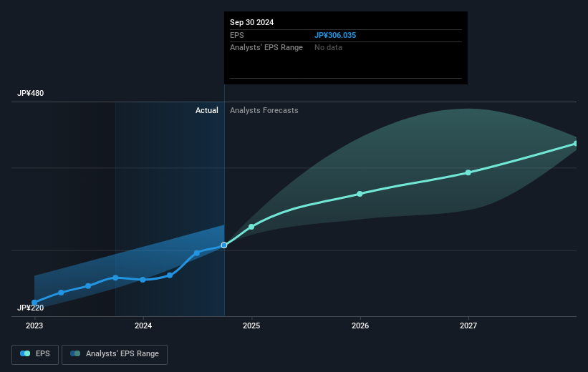Select the EPS data point at 2024
Image resolution: width=588 pixels, height=372 pixels.
coord(143,280)
